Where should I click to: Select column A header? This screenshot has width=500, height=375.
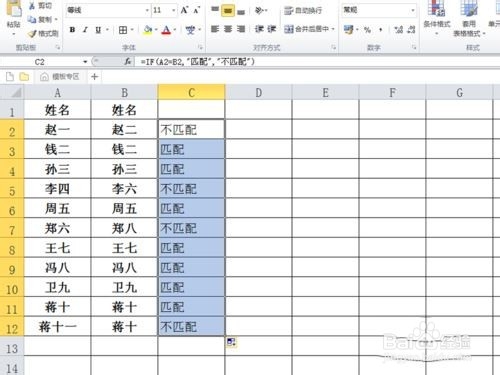click(57, 92)
